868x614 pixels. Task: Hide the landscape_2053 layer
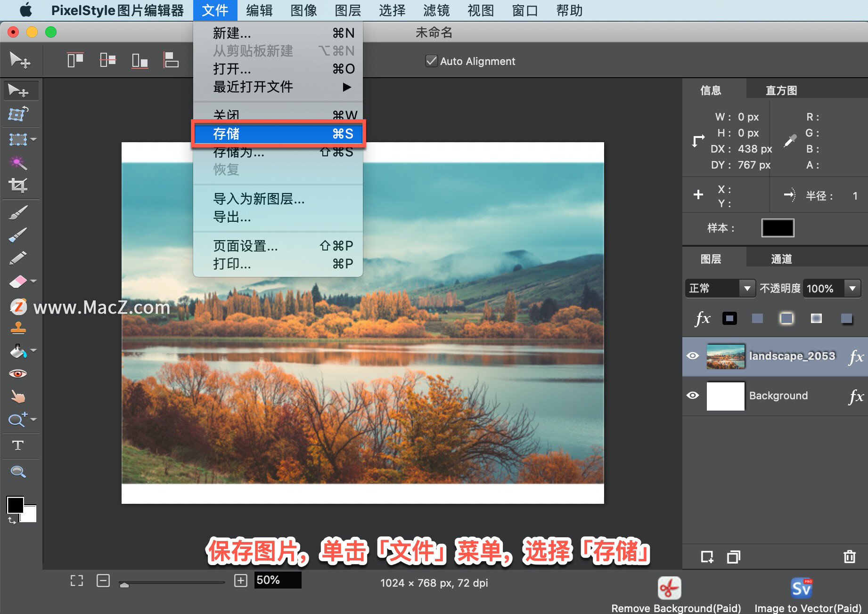693,356
